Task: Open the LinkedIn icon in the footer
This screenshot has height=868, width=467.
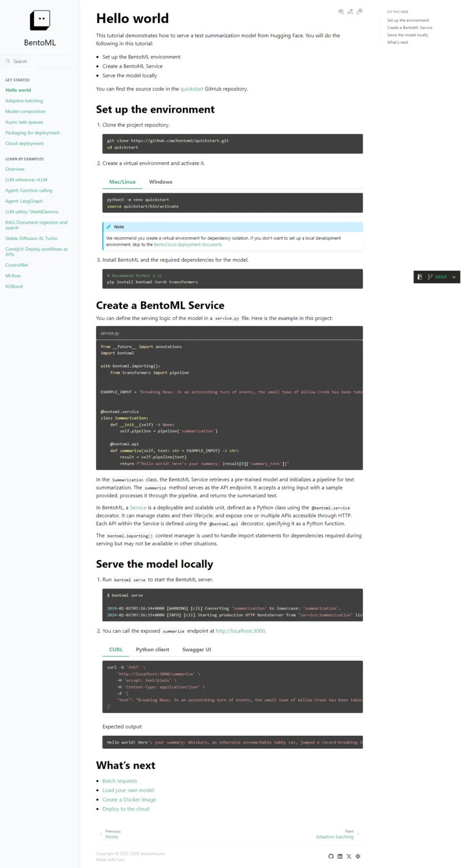Action: coord(340,856)
